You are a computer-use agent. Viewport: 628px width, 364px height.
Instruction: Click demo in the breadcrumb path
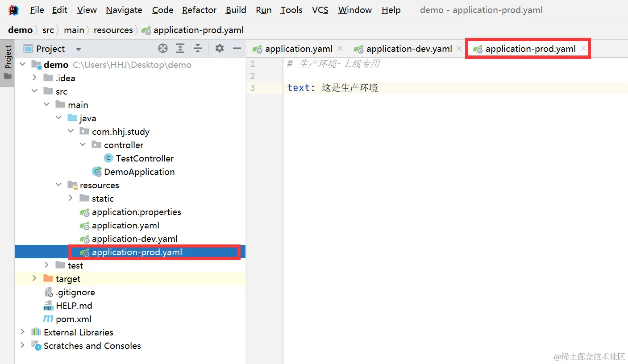tap(21, 30)
